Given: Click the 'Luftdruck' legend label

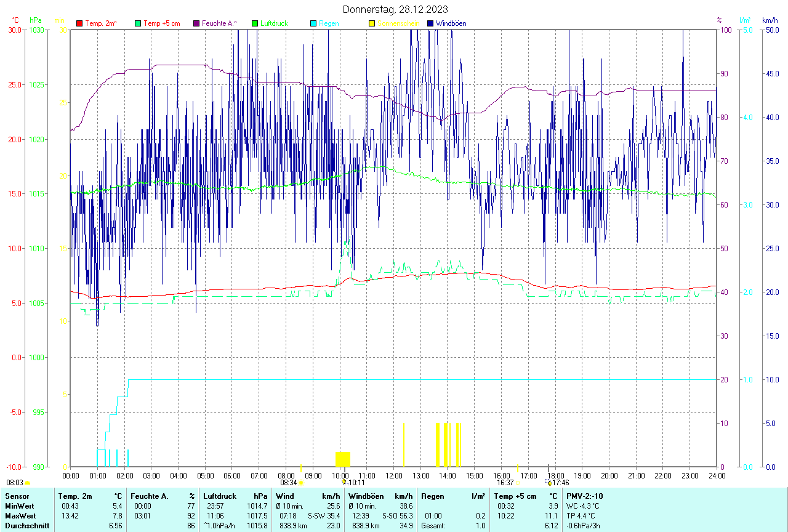Looking at the screenshot, I should [x=275, y=23].
